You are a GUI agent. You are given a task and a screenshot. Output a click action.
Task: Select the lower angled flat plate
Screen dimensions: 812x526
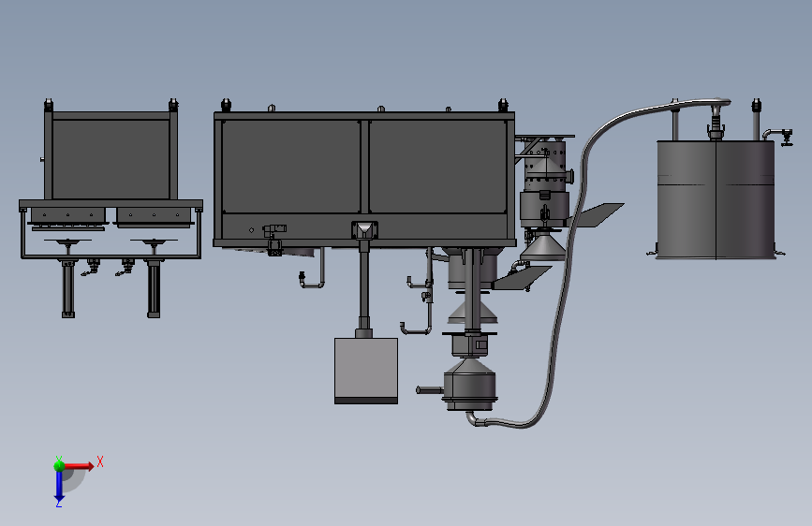coord(521,278)
